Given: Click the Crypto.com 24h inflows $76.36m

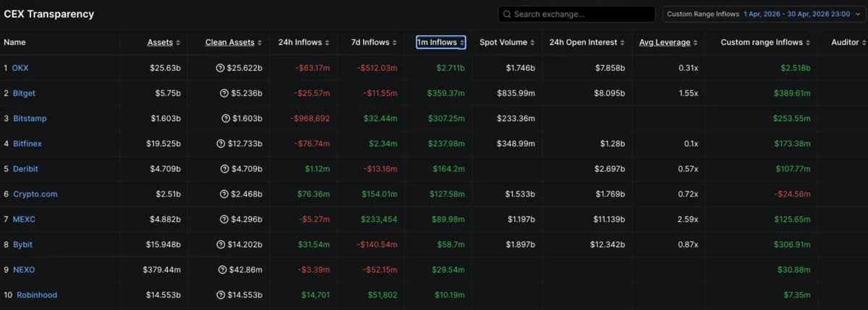Looking at the screenshot, I should point(313,194).
